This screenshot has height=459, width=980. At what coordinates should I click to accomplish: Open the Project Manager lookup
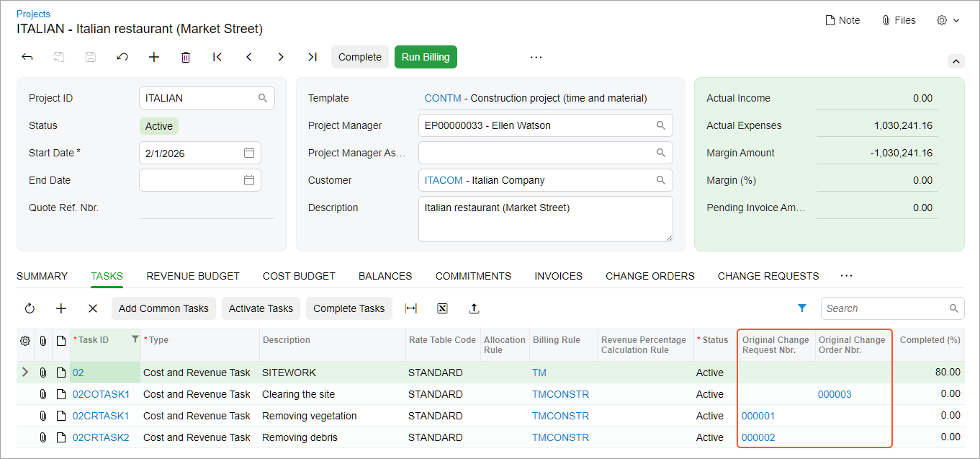[661, 125]
